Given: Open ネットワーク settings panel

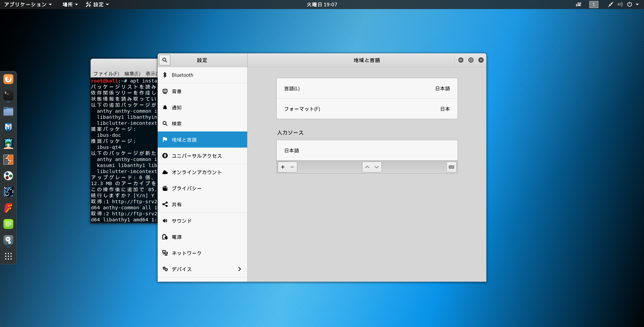Looking at the screenshot, I should 202,253.
